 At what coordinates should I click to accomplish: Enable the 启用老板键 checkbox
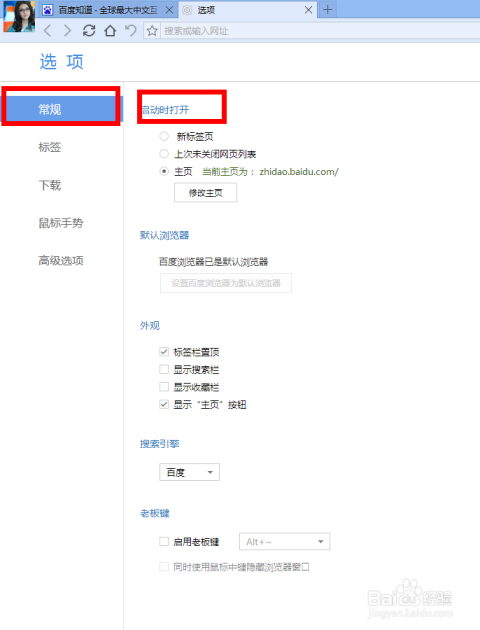pyautogui.click(x=164, y=542)
